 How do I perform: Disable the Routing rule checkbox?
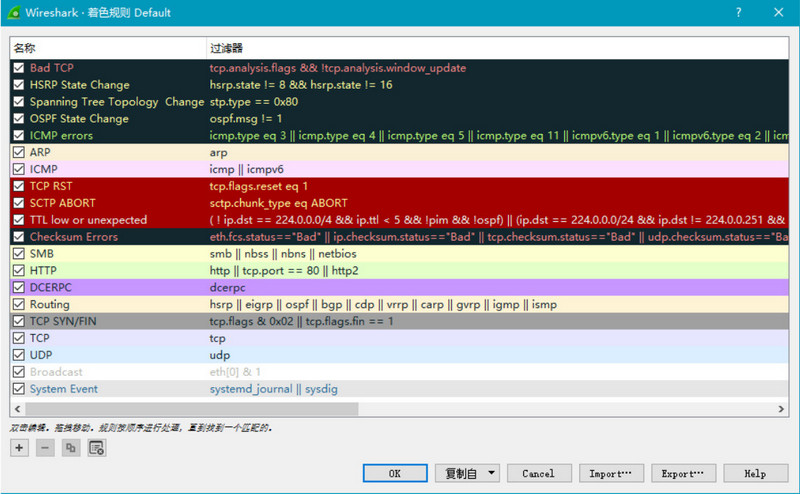click(19, 304)
